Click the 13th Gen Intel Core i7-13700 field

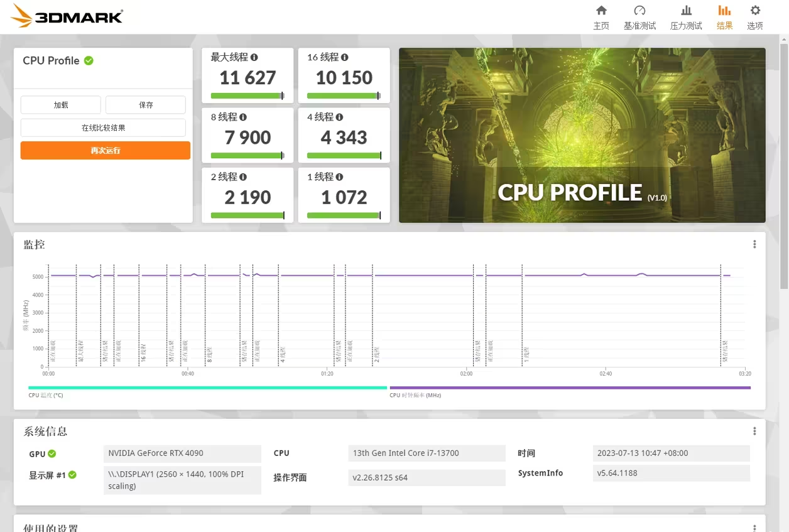pos(427,453)
